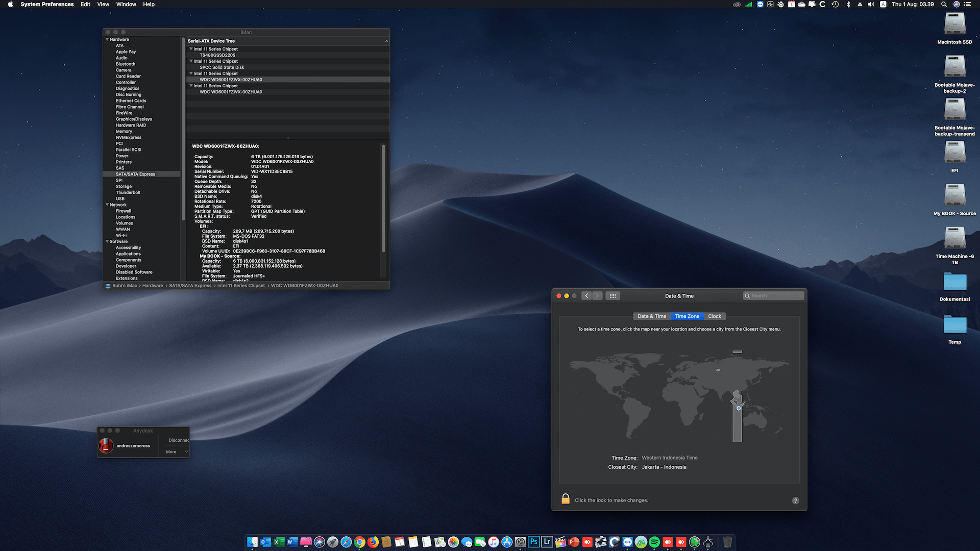
Task: Open the Apple menu
Action: tap(10, 4)
